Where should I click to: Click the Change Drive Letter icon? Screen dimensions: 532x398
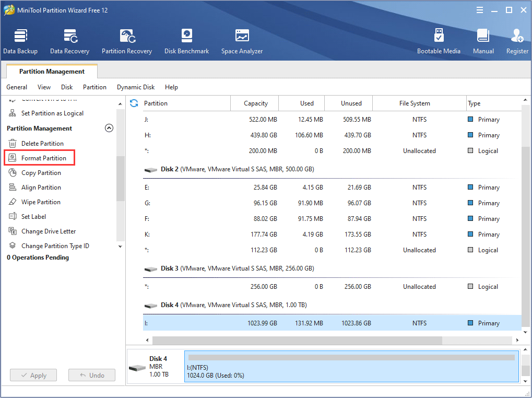point(13,231)
